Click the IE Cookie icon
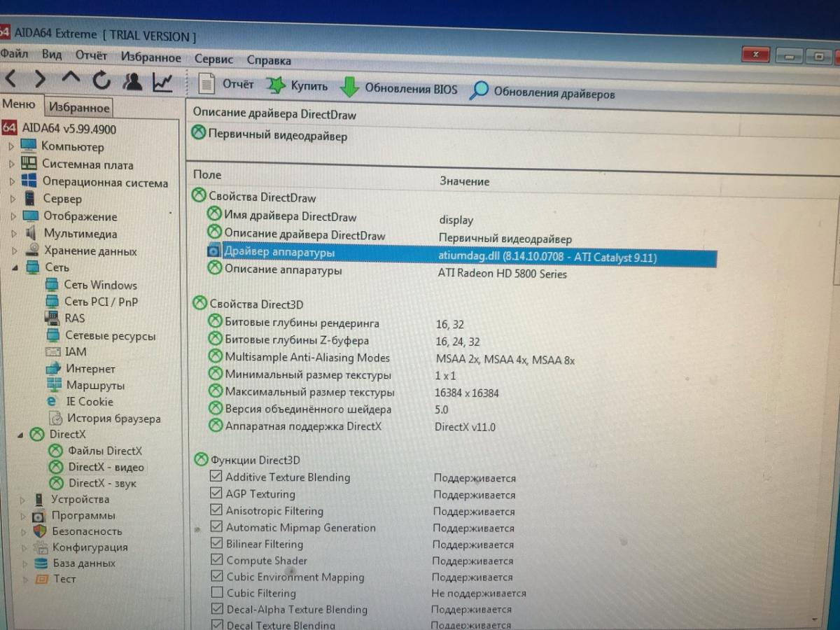 52,402
